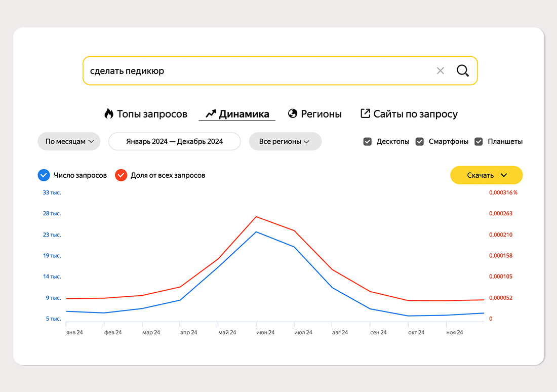Switch to the Топы запросов tab
Screen dimensions: 557x392
pyautogui.click(x=152, y=114)
